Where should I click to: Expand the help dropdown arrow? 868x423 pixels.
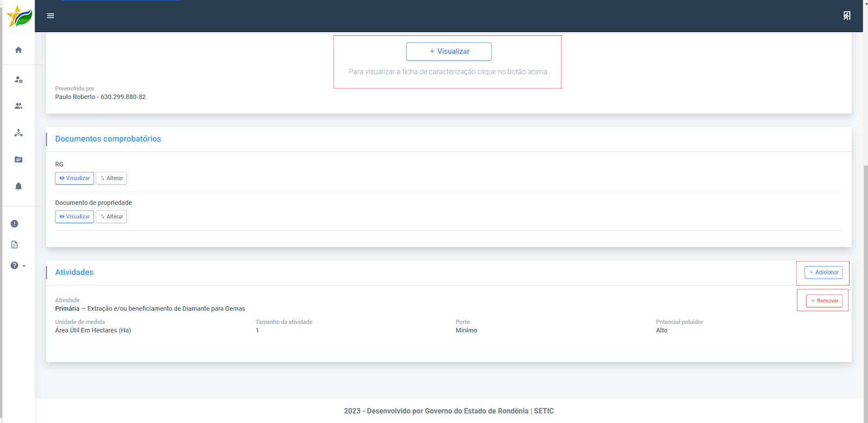point(24,266)
